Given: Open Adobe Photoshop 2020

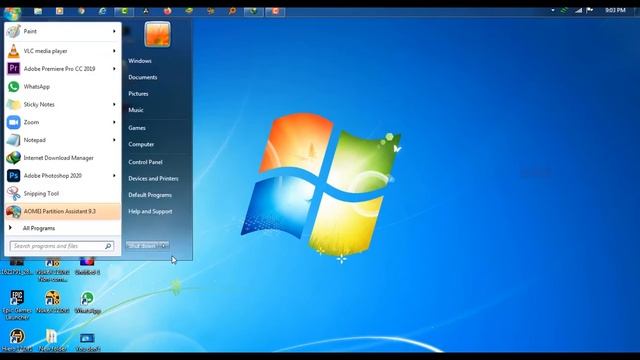Looking at the screenshot, I should (62, 176).
